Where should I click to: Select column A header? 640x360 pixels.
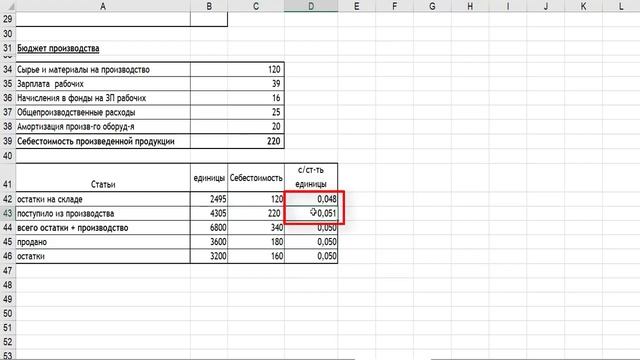pyautogui.click(x=103, y=6)
